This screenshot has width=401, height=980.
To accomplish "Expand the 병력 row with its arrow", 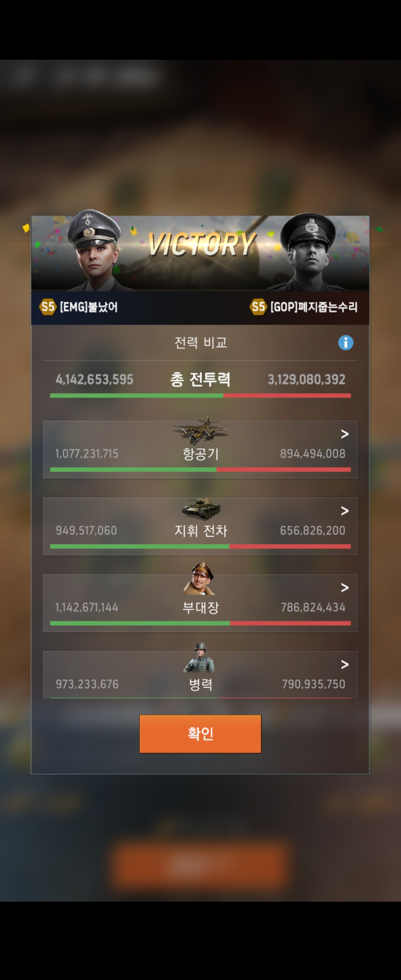I will 345,664.
